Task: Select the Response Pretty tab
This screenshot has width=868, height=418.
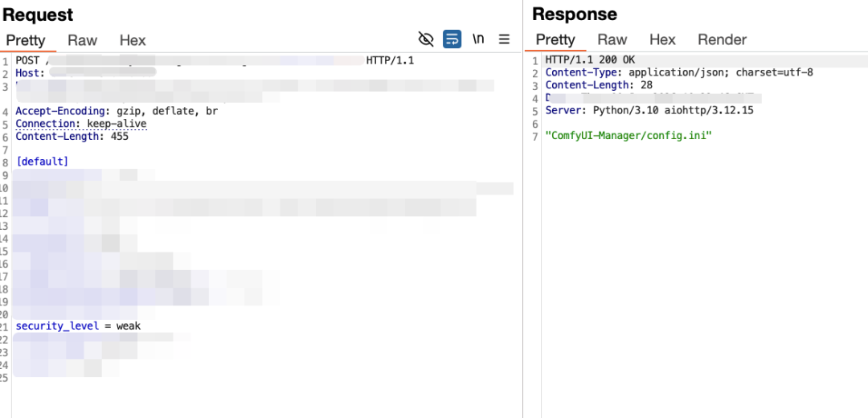Action: coord(555,40)
